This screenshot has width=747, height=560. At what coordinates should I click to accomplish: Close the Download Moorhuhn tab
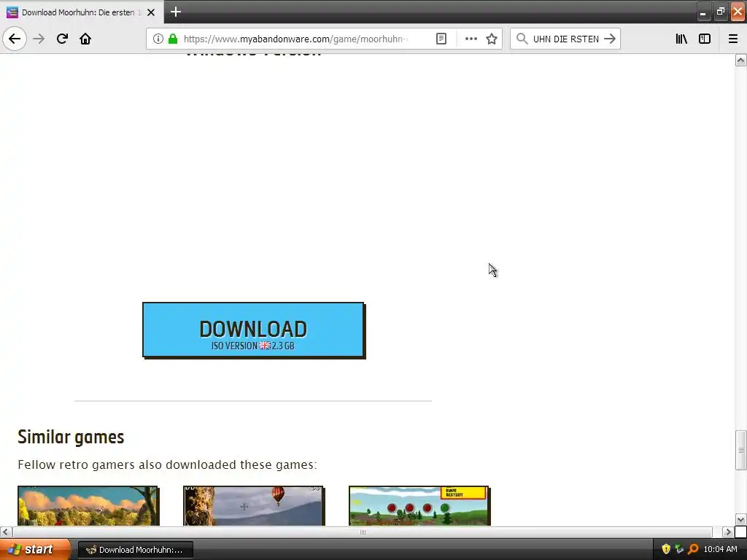[x=151, y=12]
